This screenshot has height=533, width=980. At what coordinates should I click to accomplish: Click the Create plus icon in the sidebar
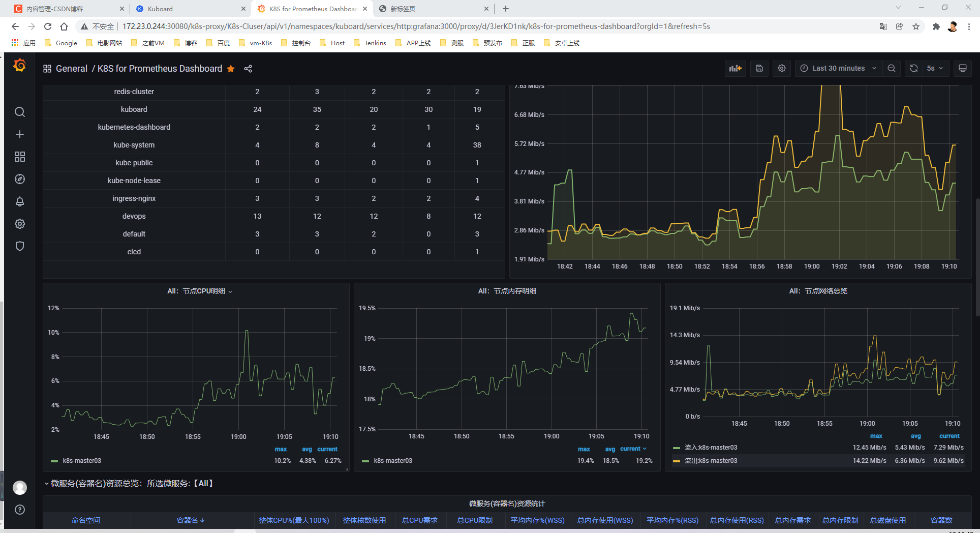coord(20,134)
